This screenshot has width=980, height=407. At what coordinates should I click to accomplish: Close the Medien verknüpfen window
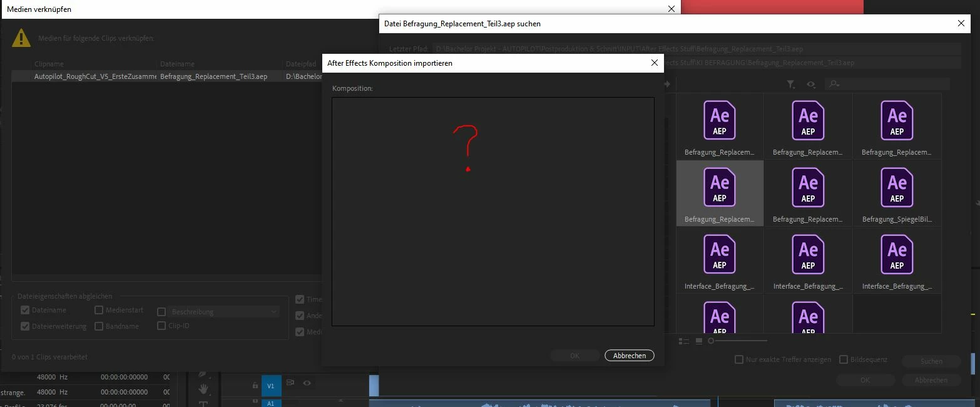(671, 9)
